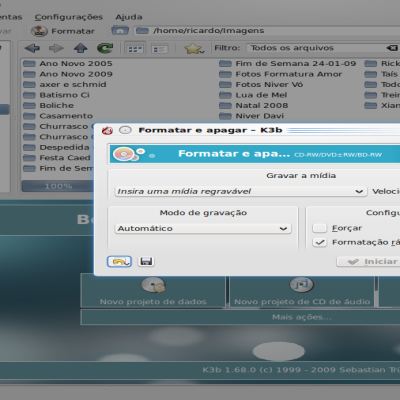Select the Festa Caed folder

click(57, 158)
